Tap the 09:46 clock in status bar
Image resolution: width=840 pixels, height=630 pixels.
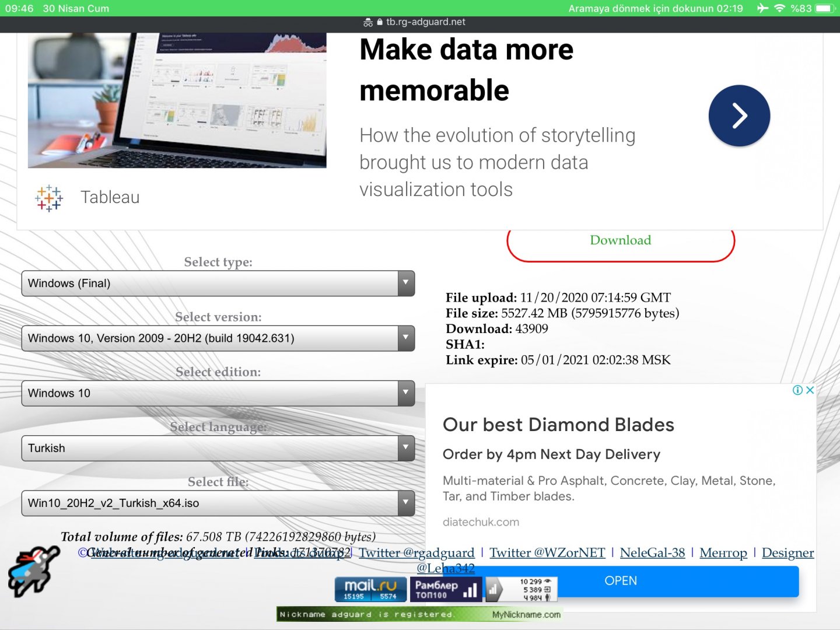point(19,8)
